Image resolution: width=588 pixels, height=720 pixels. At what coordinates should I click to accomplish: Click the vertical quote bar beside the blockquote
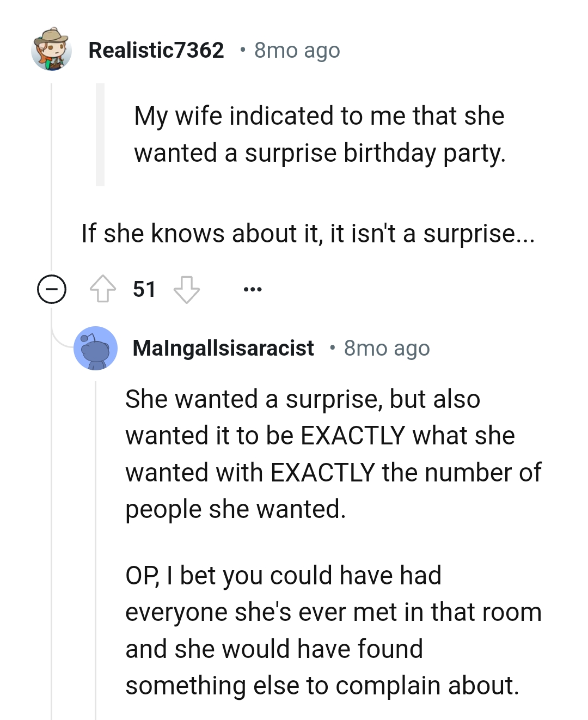[100, 133]
